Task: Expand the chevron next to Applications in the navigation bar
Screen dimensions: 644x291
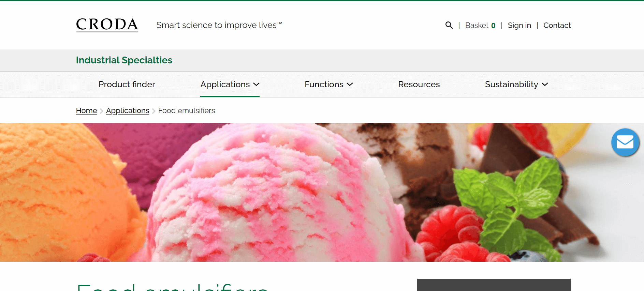Action: coord(257,85)
